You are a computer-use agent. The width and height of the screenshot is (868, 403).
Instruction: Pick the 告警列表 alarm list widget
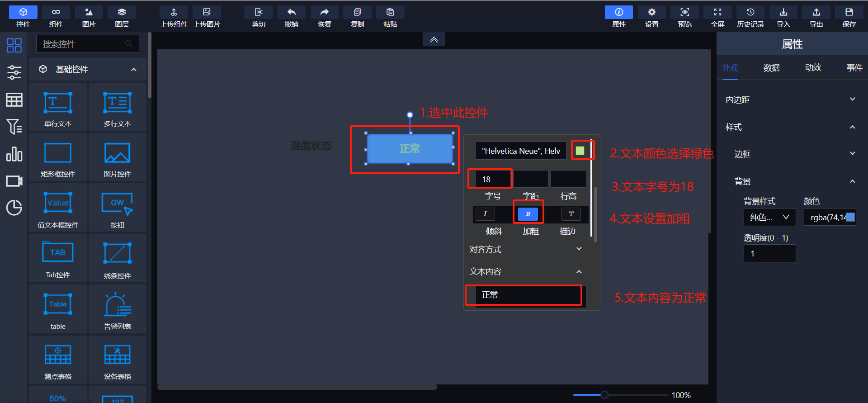118,309
